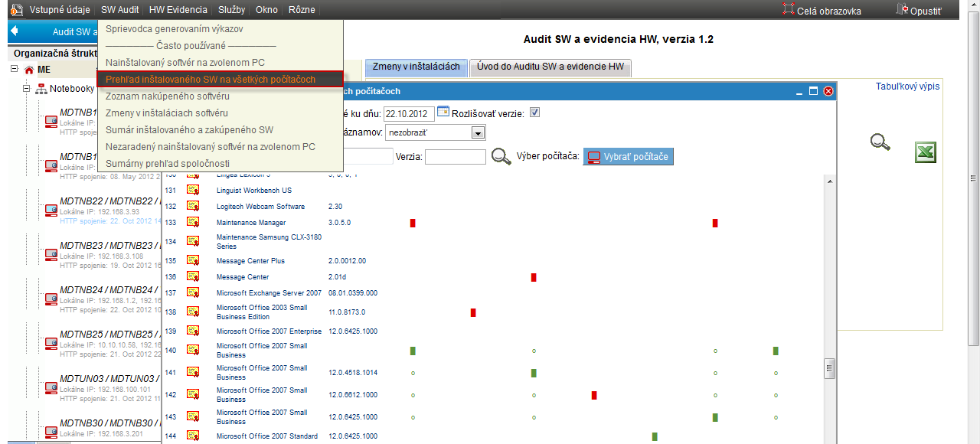Choose Sumár inštalovaného a zakúpeného SW
This screenshot has width=980, height=444.
click(x=189, y=129)
